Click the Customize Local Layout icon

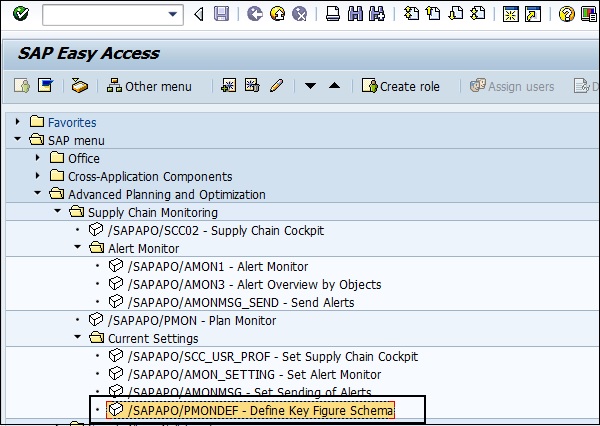coord(589,14)
